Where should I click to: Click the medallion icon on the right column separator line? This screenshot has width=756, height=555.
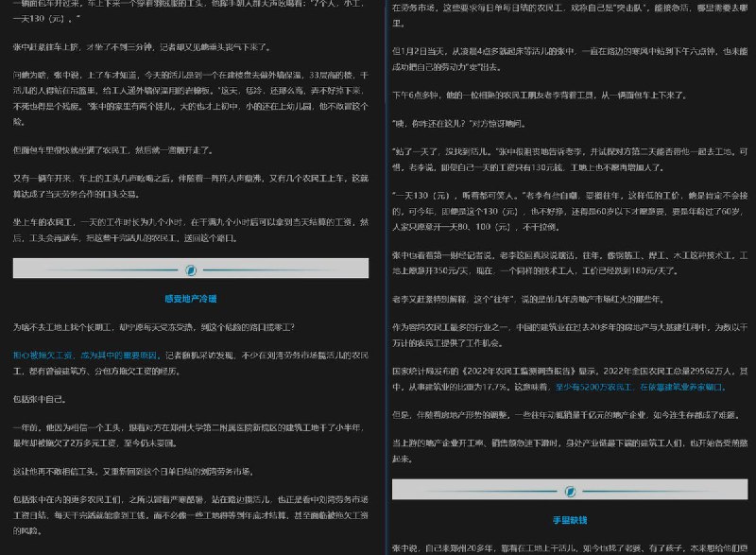point(573,491)
